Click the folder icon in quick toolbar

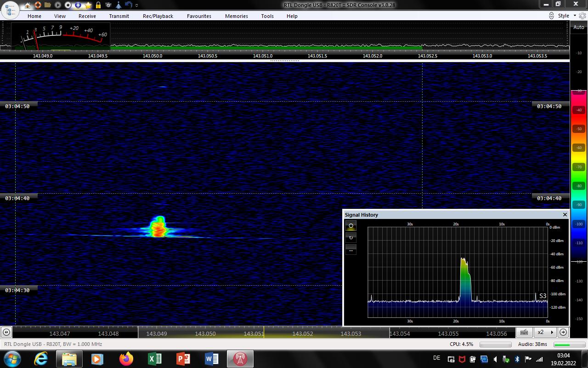point(48,5)
